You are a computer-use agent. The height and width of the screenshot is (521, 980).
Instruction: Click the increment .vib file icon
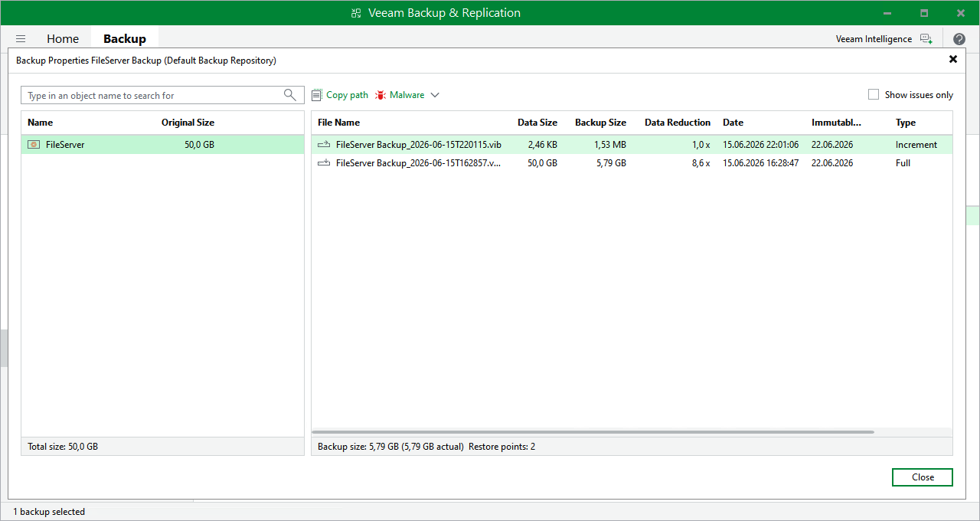pos(324,144)
